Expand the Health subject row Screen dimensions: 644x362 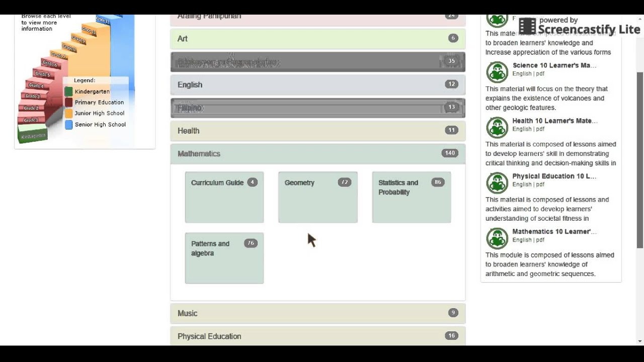coord(318,131)
